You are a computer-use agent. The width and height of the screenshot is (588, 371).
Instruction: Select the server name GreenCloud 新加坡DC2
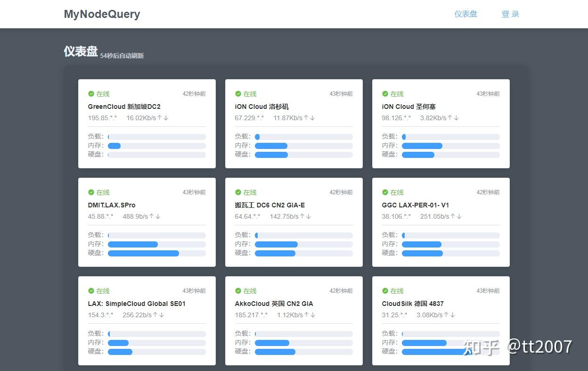click(124, 107)
